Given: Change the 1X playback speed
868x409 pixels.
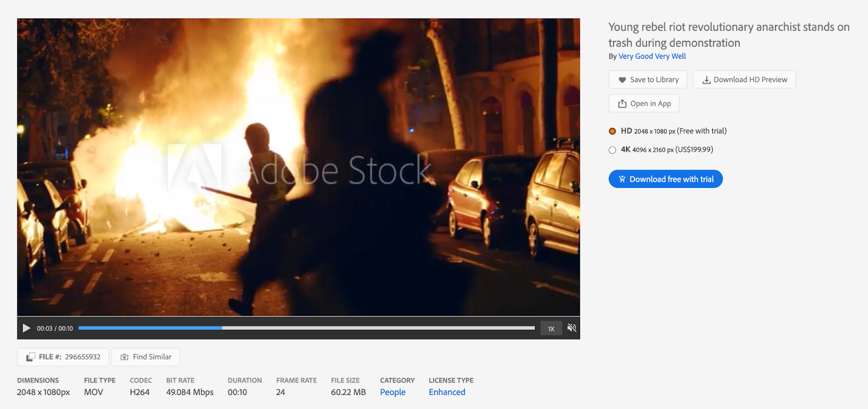Looking at the screenshot, I should (x=551, y=329).
